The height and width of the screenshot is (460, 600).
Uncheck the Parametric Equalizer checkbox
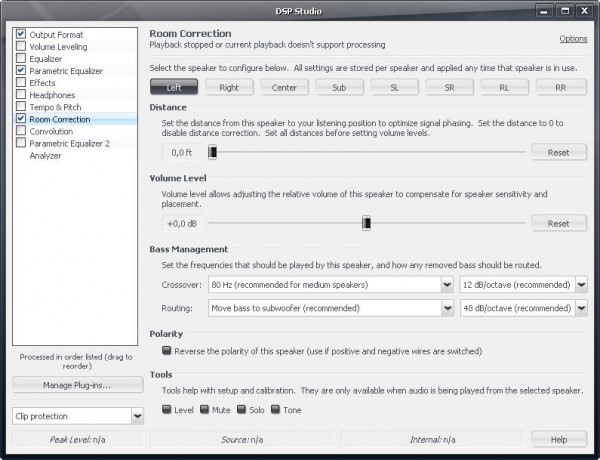(21, 70)
